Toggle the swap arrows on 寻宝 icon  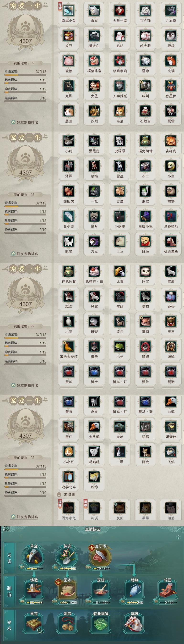[x=39, y=630]
